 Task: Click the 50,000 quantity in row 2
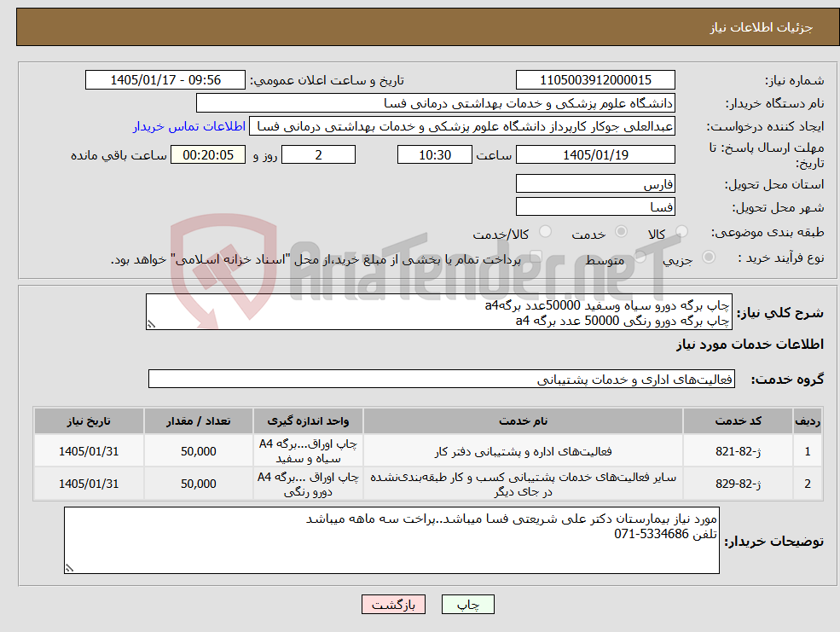click(x=198, y=484)
